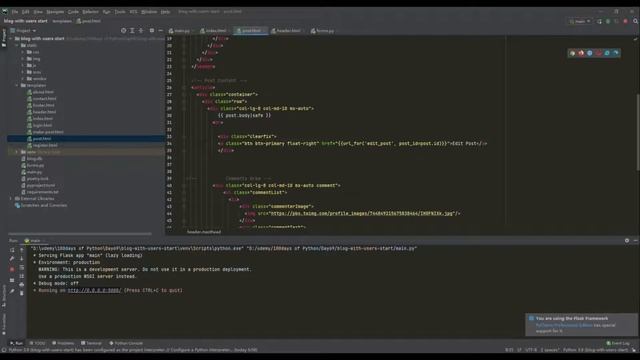The image size is (640, 360).
Task: Expand the css folder
Action: (22, 52)
